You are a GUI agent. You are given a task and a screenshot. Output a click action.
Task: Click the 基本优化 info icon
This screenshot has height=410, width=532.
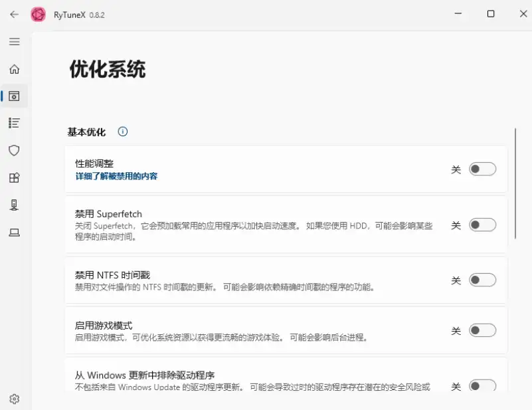coord(122,132)
